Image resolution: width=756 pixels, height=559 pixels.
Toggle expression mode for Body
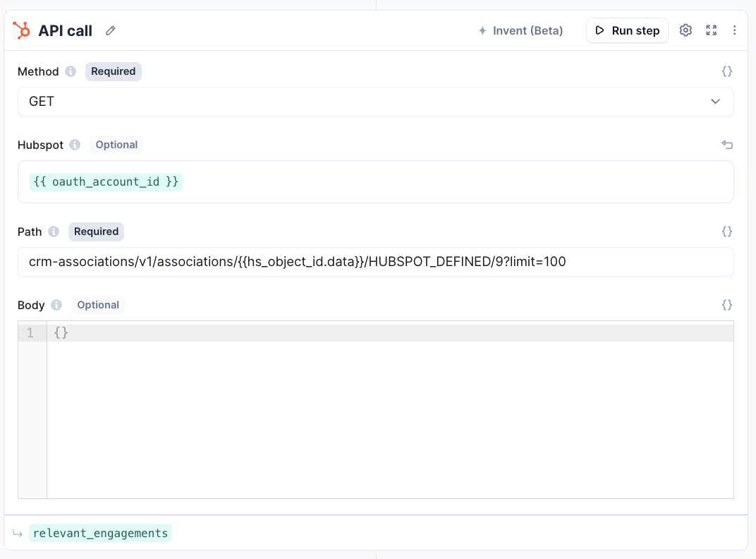click(x=727, y=305)
